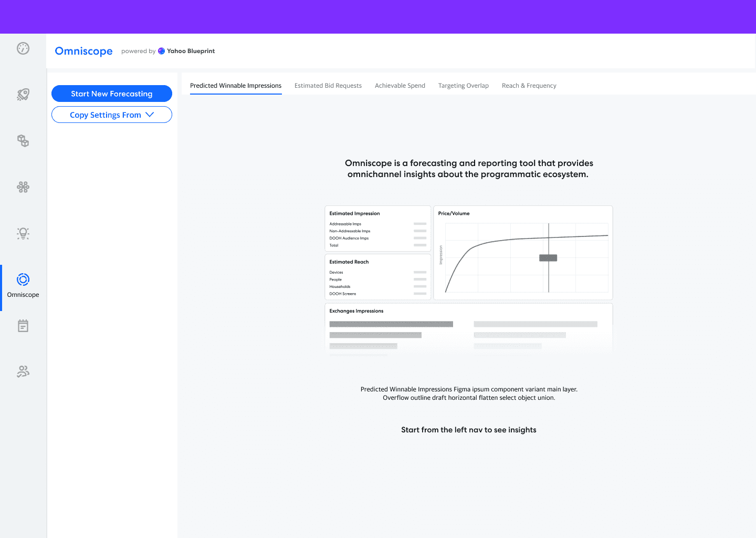Expand the Copy Settings From dropdown

click(112, 115)
